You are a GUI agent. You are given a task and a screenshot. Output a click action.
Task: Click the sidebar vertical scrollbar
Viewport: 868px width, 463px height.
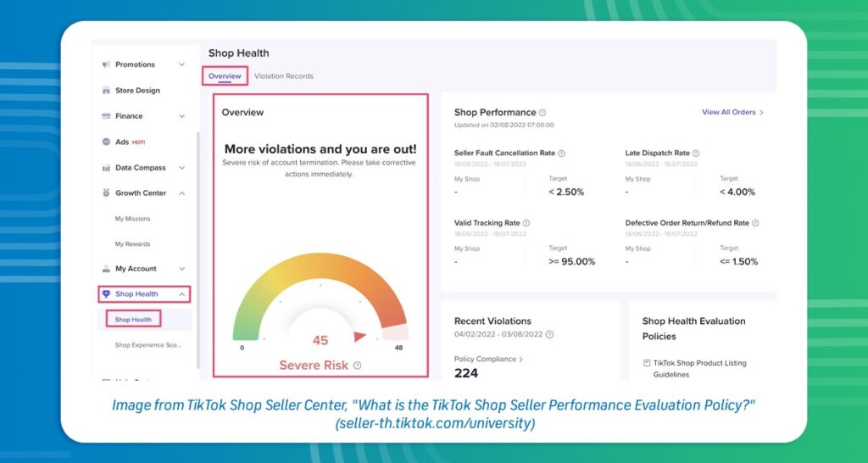click(x=198, y=250)
